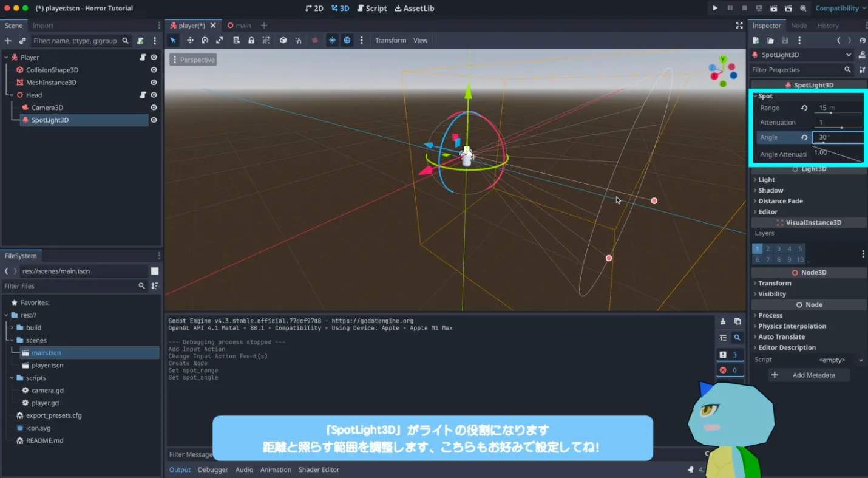Open the Debugger bottom panel tab

[212, 469]
